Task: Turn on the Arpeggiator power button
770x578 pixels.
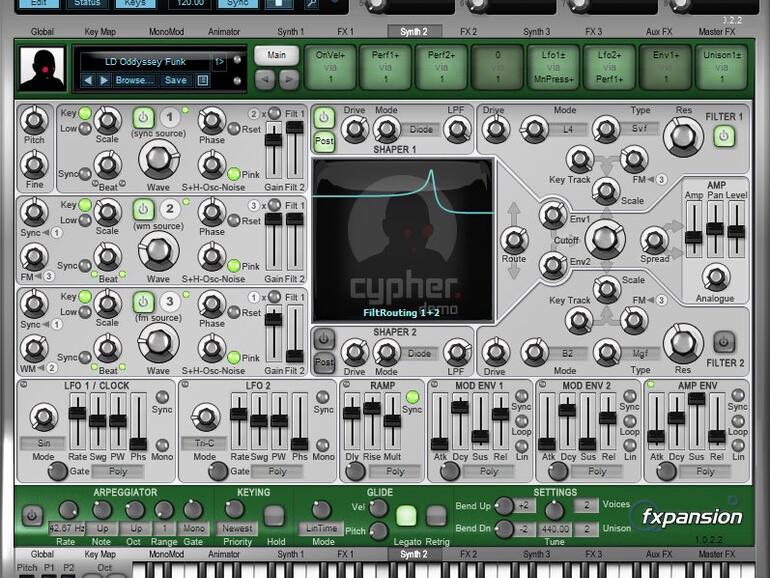Action: [x=32, y=516]
